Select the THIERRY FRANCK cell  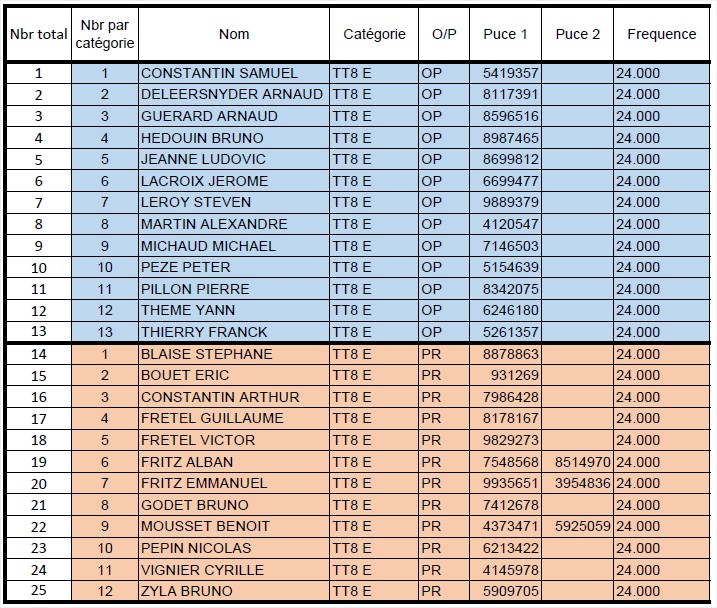[234, 332]
